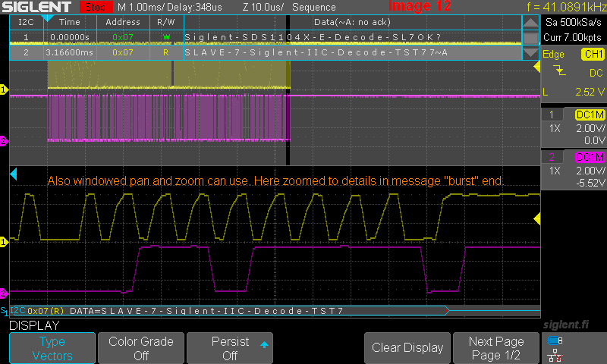Click the Time column header
This screenshot has width=607, height=364.
pos(70,23)
